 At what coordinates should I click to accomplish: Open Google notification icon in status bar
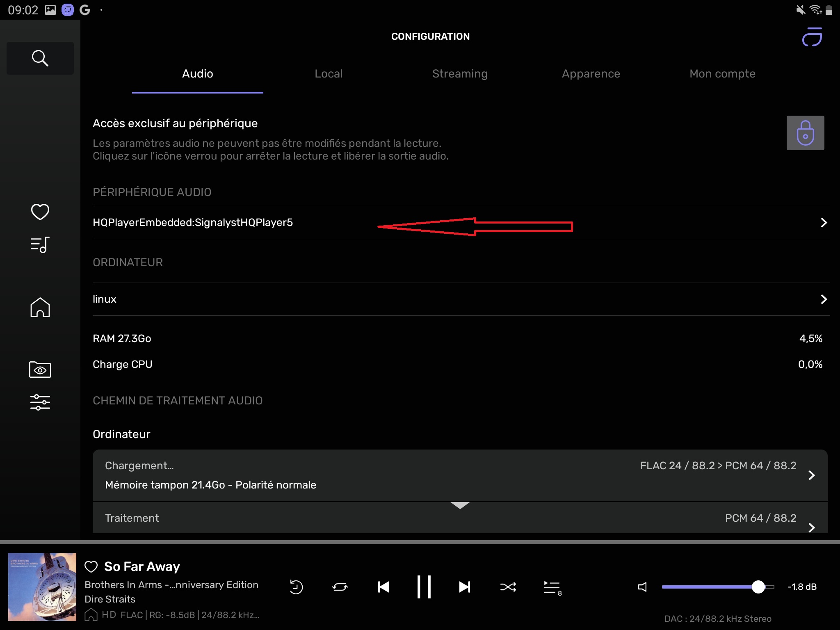pos(85,10)
